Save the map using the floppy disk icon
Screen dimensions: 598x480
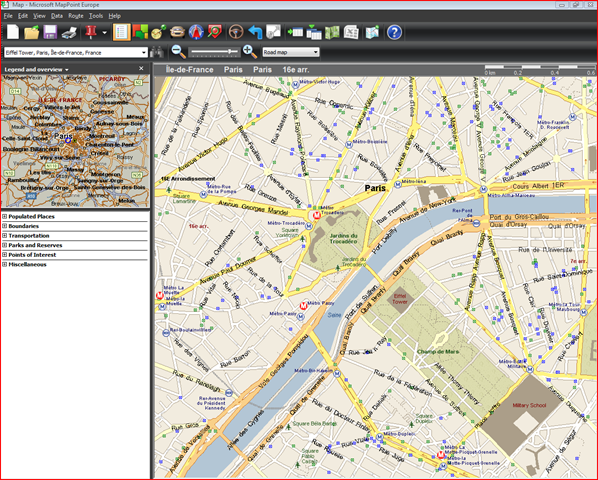tap(50, 32)
